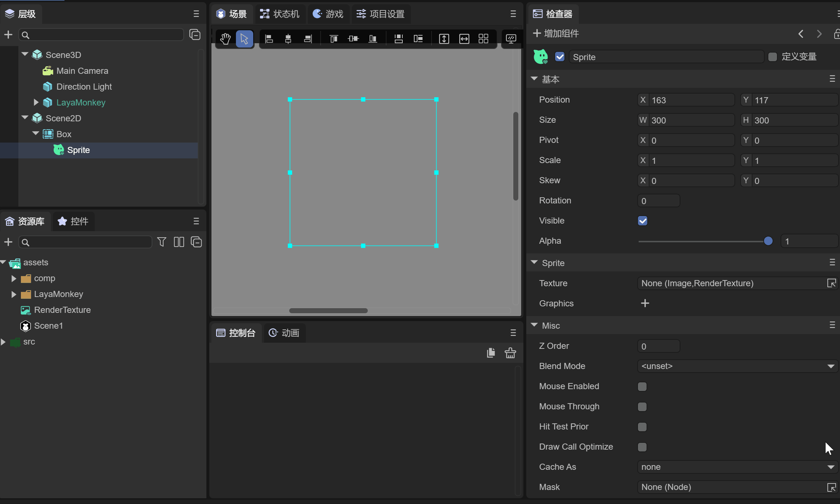Open the Blend Mode dropdown
This screenshot has height=504, width=840.
coord(737,366)
